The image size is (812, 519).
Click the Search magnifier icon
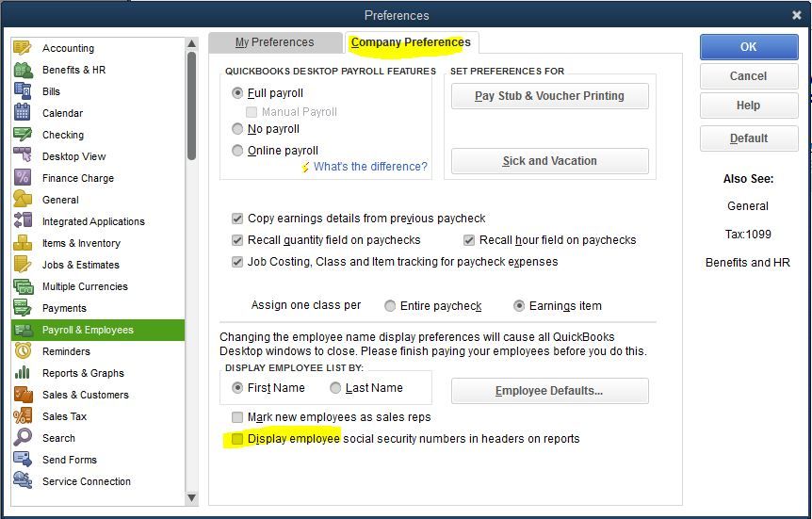tap(23, 438)
